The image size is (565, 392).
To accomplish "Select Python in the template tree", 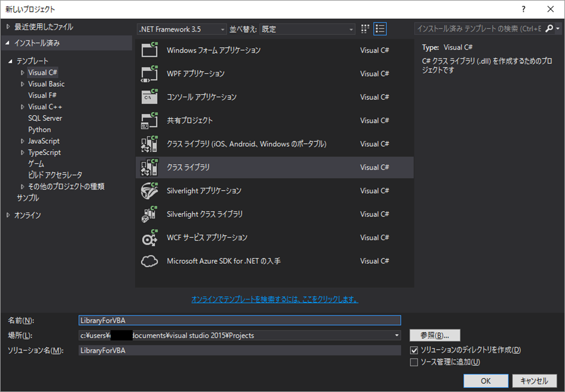I will 40,130.
